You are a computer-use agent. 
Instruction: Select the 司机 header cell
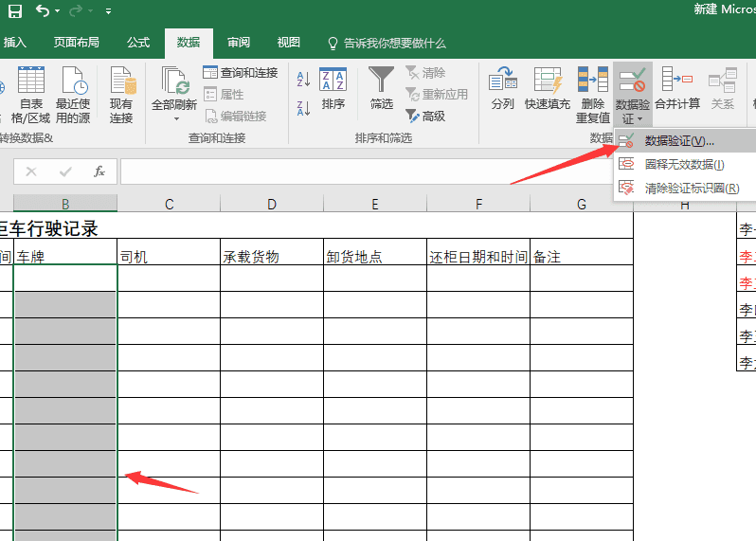click(x=169, y=252)
